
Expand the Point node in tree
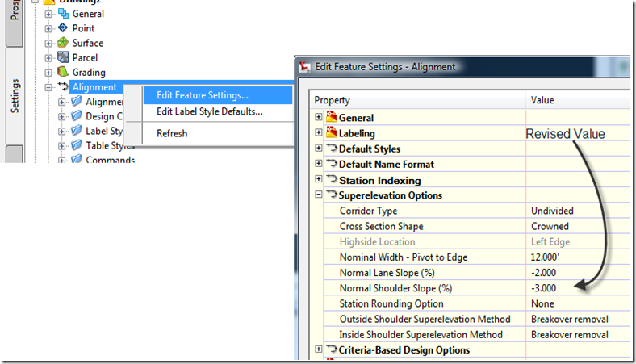tap(48, 29)
